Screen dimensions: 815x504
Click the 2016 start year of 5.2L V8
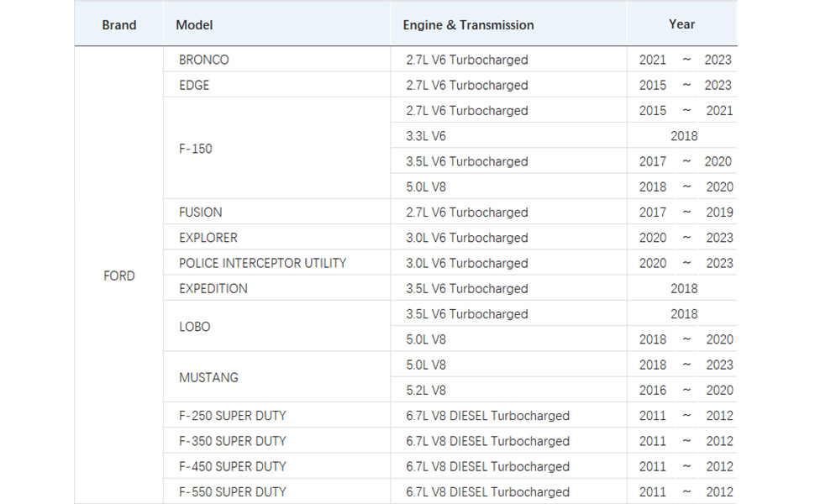pyautogui.click(x=652, y=391)
